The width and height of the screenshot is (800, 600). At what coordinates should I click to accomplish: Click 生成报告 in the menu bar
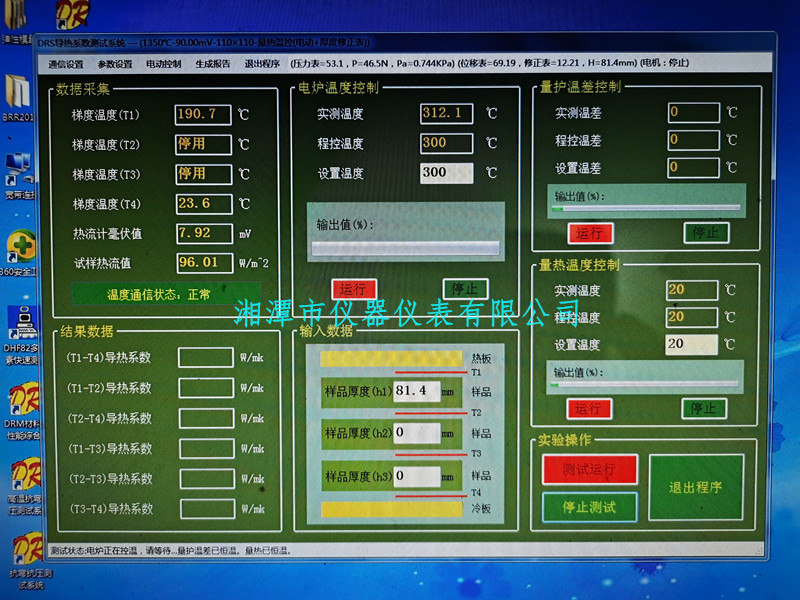click(212, 63)
